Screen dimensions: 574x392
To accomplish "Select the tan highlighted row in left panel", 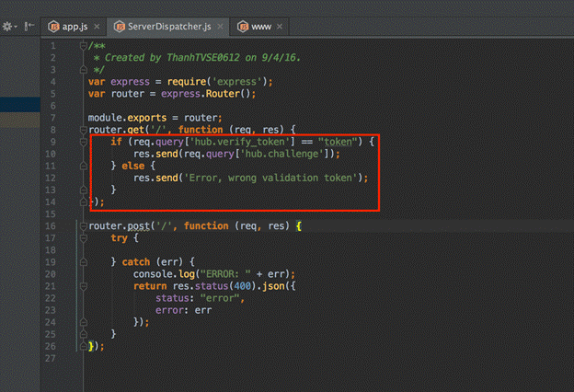I will (x=20, y=120).
